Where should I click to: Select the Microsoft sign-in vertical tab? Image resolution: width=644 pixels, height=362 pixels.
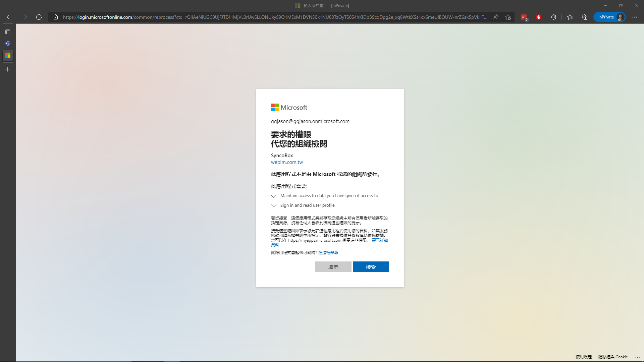point(8,55)
